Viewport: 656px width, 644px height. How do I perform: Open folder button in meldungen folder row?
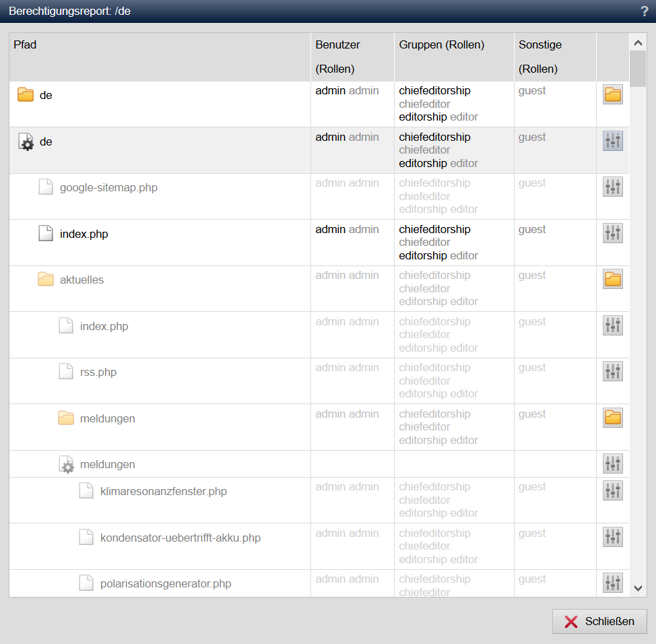(x=612, y=418)
